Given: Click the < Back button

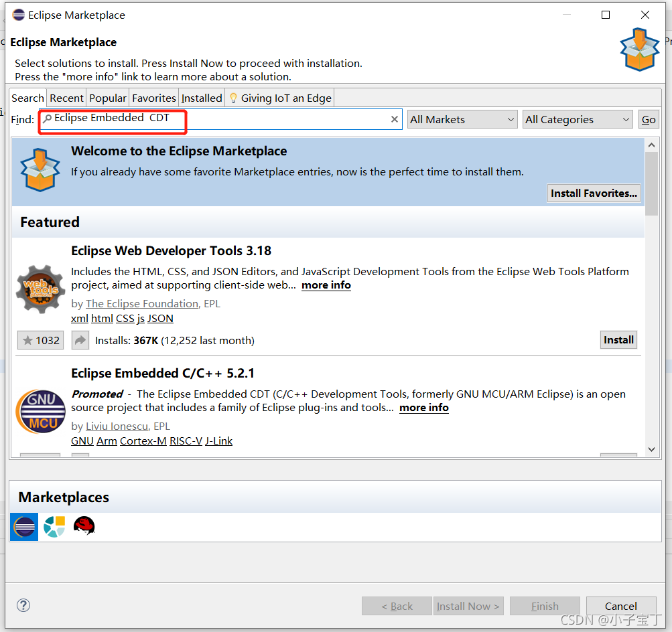Looking at the screenshot, I should tap(397, 606).
